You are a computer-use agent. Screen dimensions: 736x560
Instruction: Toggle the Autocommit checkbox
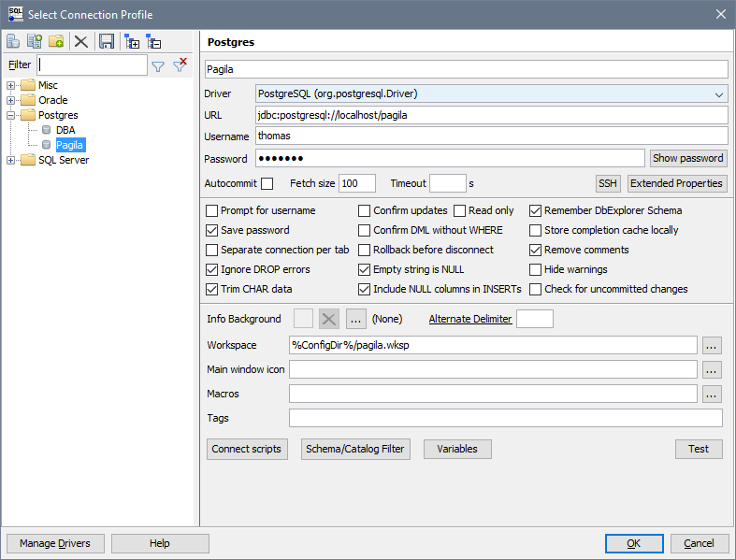[x=267, y=183]
